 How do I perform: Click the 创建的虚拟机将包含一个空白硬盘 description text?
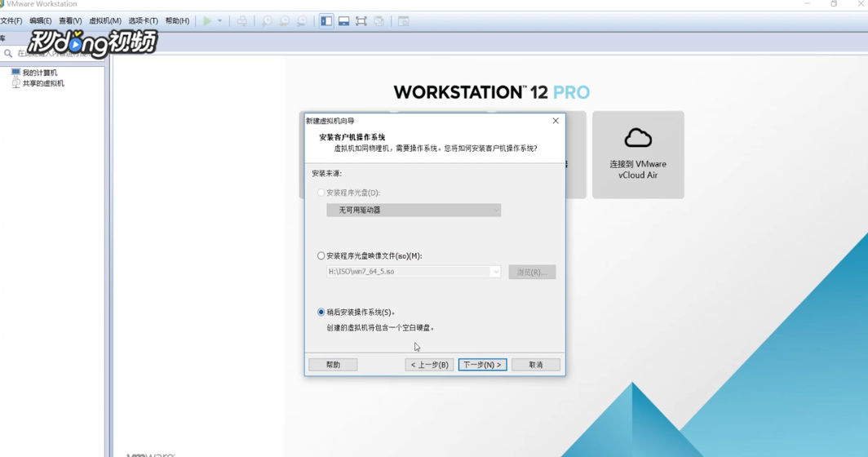380,328
